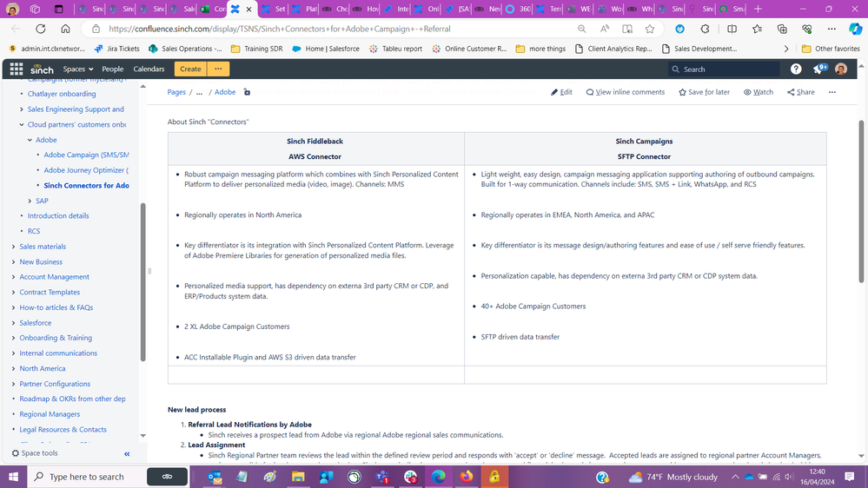
Task: Collapse the Adobe tree node
Action: click(30, 140)
